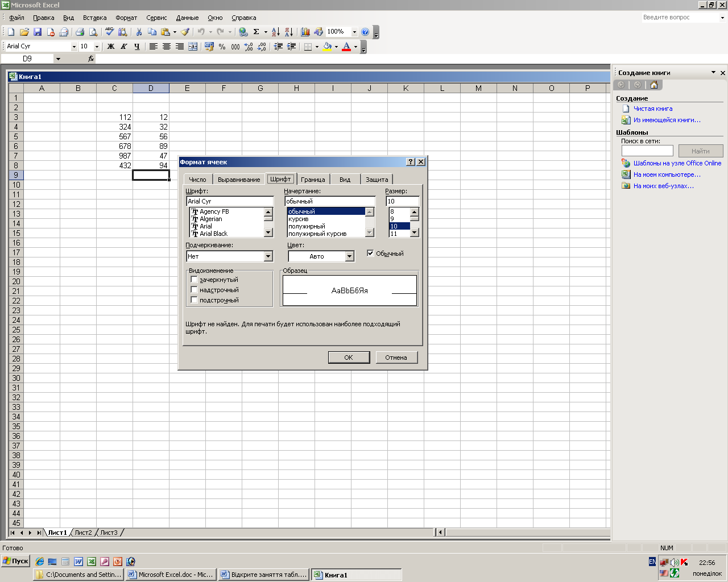Screen dimensions: 728x582
Task: Check the подстрочный subscript checkbox
Action: 194,300
